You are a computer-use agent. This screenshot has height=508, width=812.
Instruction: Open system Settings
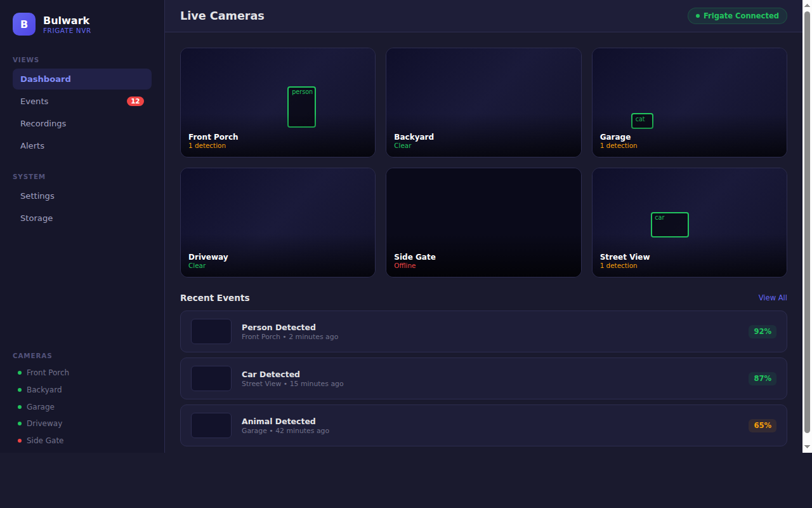[x=37, y=196]
